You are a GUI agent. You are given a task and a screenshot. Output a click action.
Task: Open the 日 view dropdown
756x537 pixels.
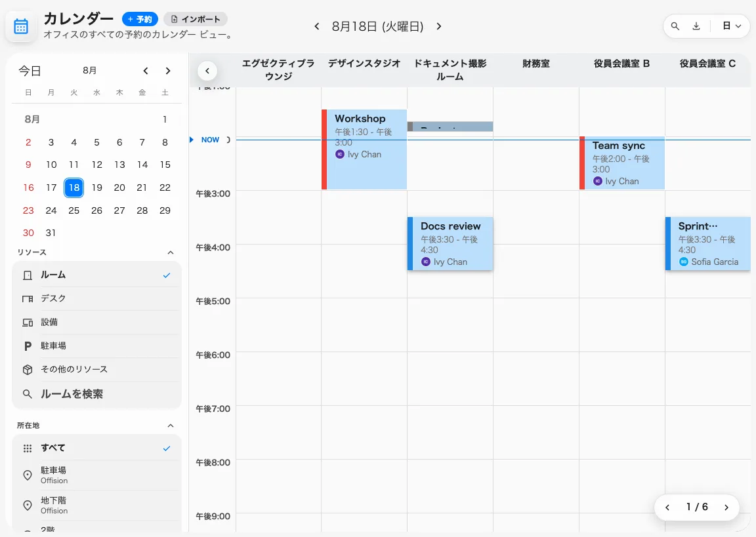[732, 26]
